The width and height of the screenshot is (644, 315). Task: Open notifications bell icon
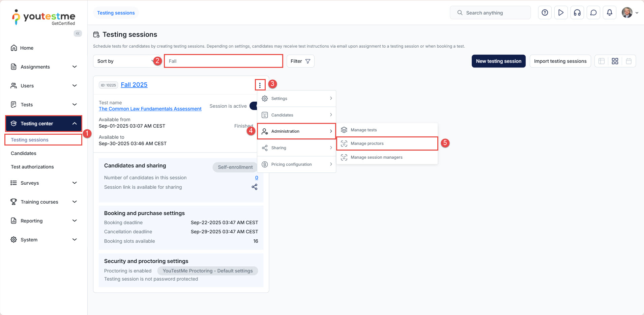tap(609, 13)
